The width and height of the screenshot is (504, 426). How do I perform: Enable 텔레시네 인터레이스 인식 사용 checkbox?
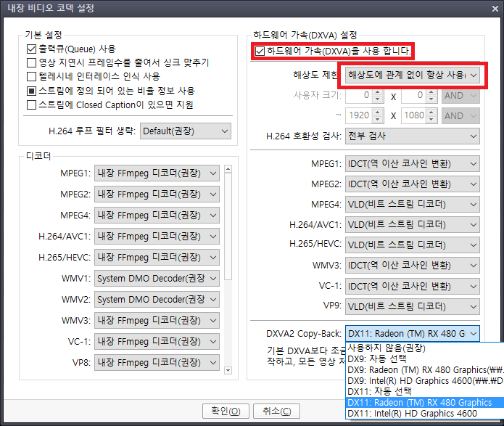tap(31, 77)
